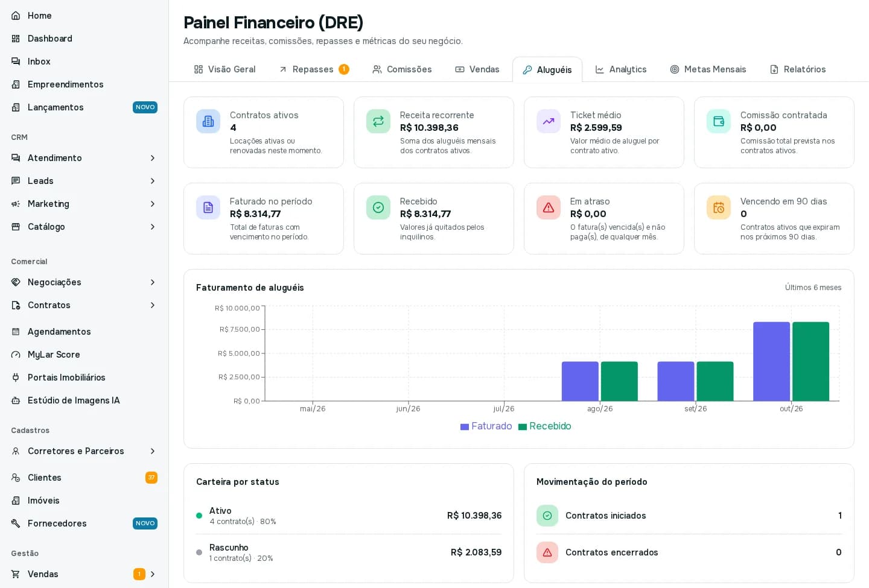
Task: Click the Contratos ativos card icon
Action: tap(208, 121)
